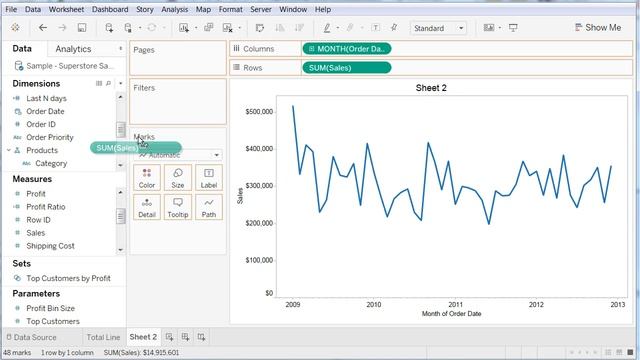Click the Dimensions list scrollbar thumb
This screenshot has width=640, height=360.
pos(120,130)
